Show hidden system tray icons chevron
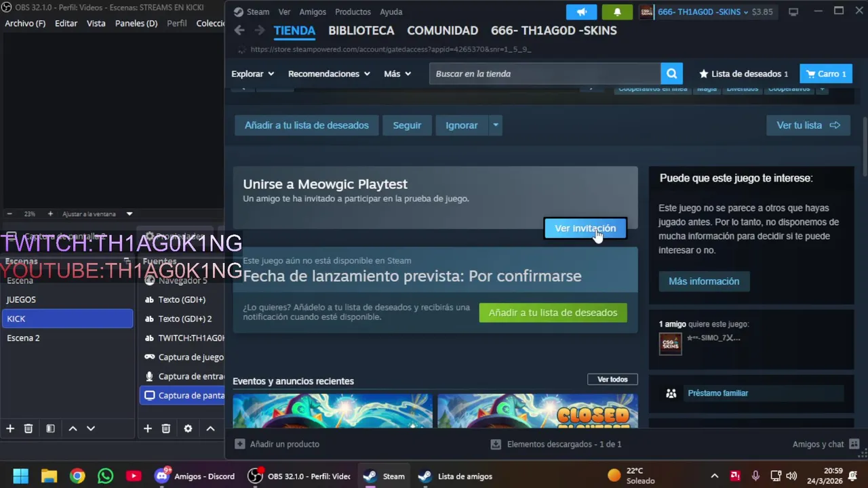This screenshot has height=488, width=868. click(x=714, y=476)
